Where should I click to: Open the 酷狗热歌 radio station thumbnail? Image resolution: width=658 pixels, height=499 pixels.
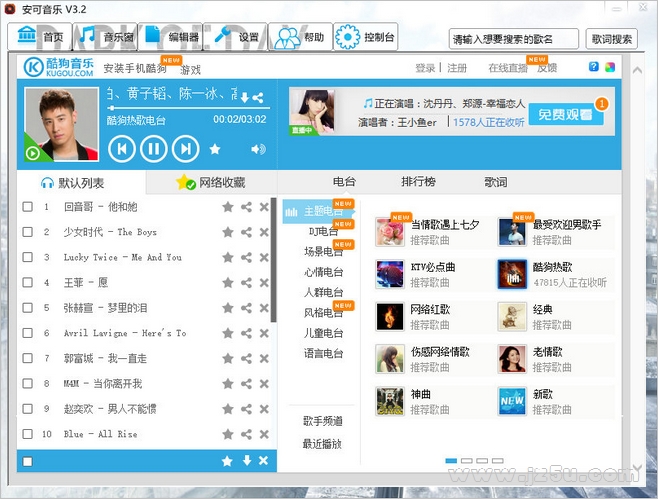click(512, 274)
